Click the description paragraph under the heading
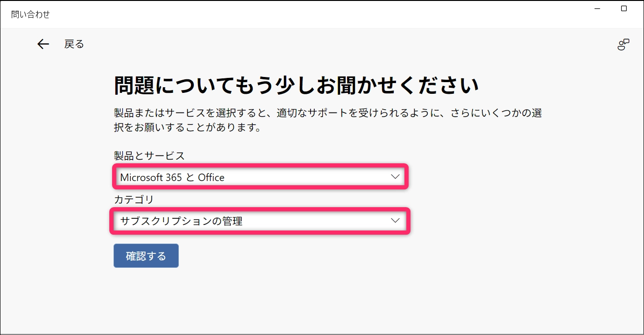This screenshot has height=335, width=644. (x=327, y=120)
